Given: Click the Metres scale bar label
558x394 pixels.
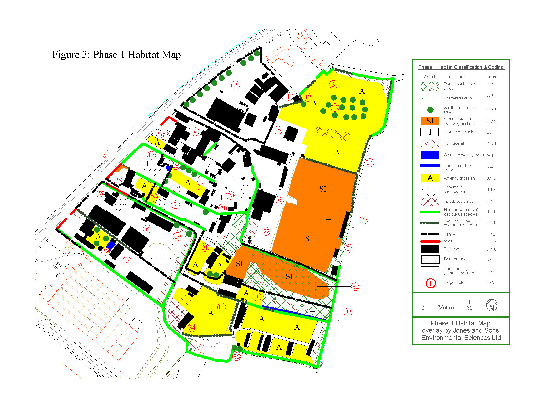Looking at the screenshot, I should [x=446, y=307].
